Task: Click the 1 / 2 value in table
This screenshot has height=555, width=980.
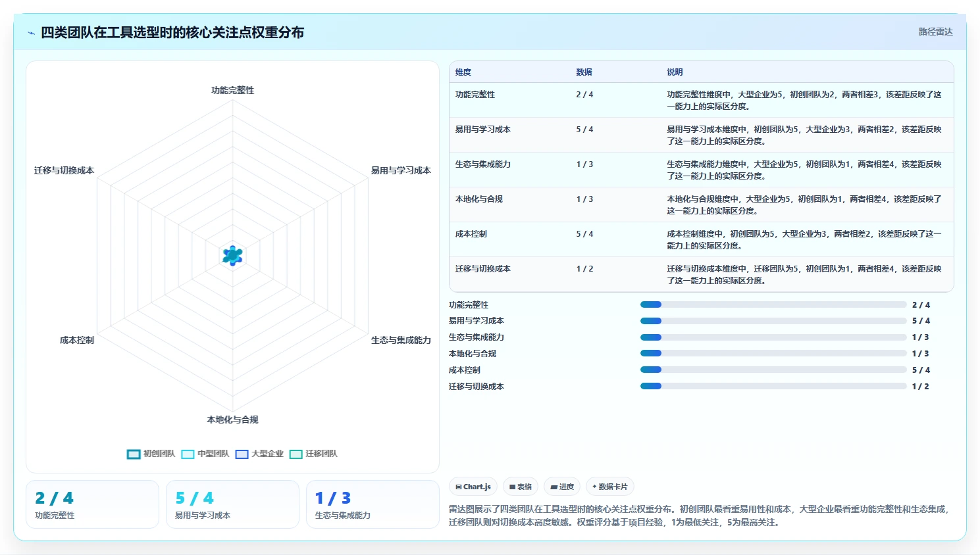Action: click(x=584, y=269)
